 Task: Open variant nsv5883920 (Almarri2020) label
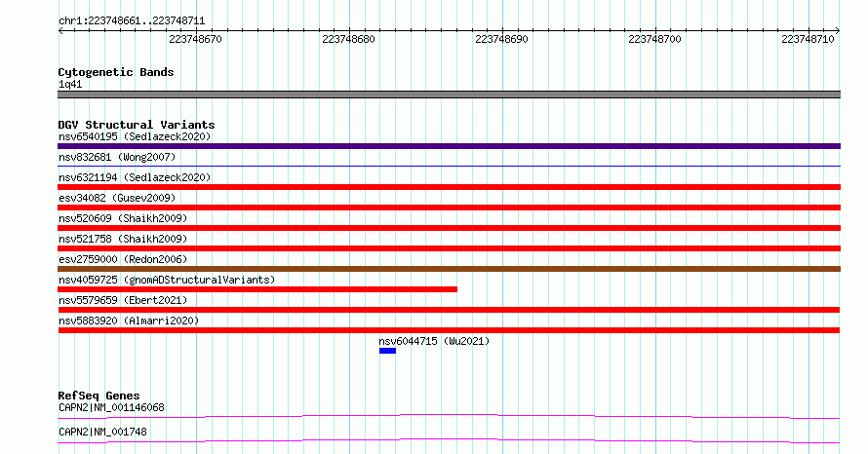pyautogui.click(x=129, y=321)
